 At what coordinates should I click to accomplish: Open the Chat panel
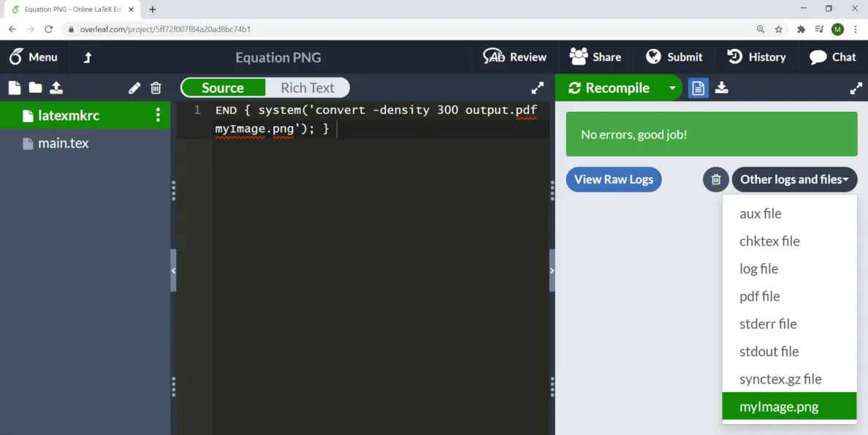click(x=832, y=57)
